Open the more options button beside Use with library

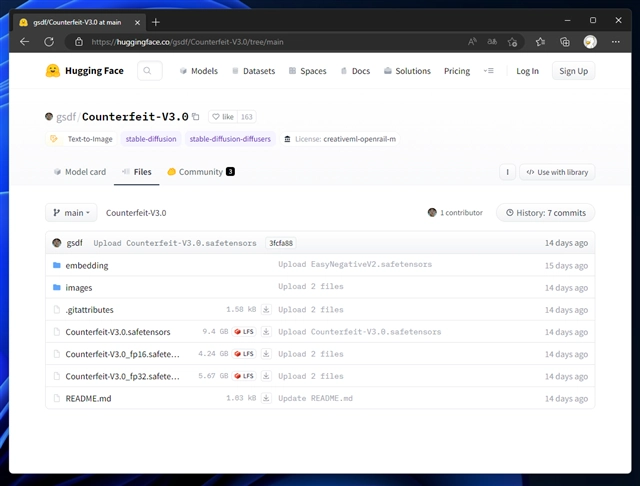tap(507, 172)
